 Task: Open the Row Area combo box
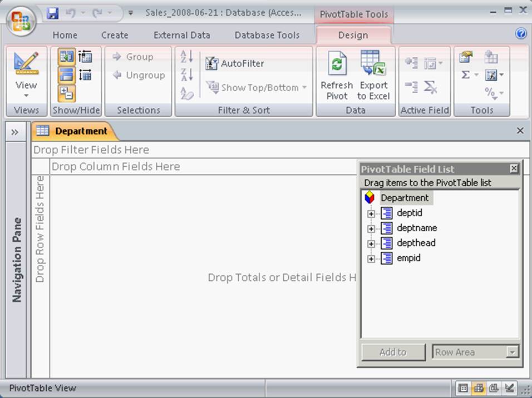(x=512, y=352)
